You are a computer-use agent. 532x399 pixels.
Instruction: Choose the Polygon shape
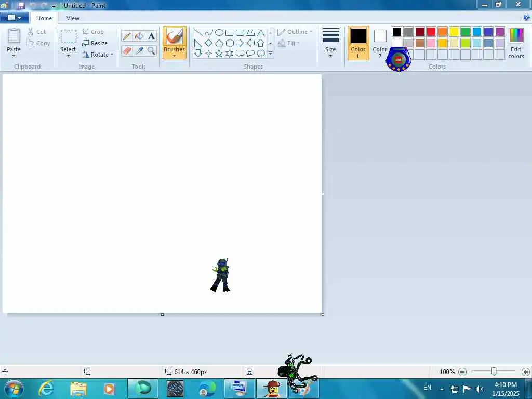pos(250,33)
